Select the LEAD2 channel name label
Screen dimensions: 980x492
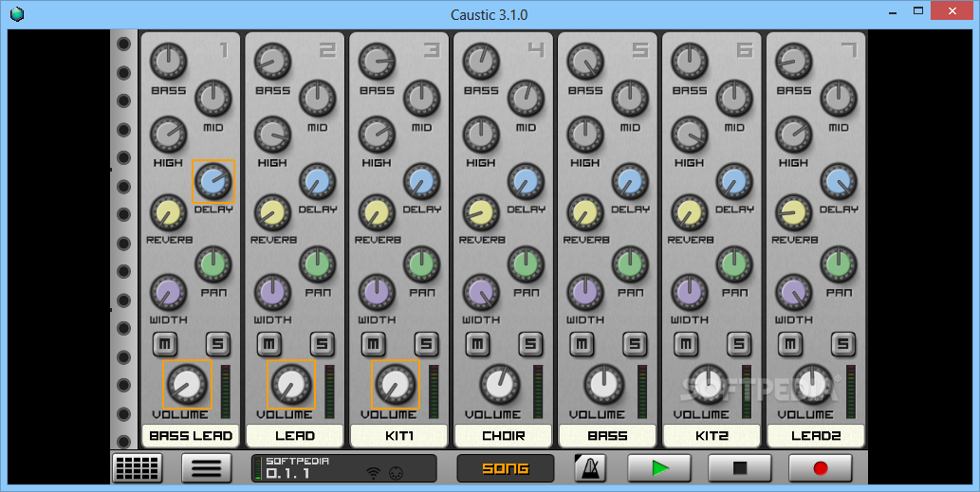tap(817, 436)
